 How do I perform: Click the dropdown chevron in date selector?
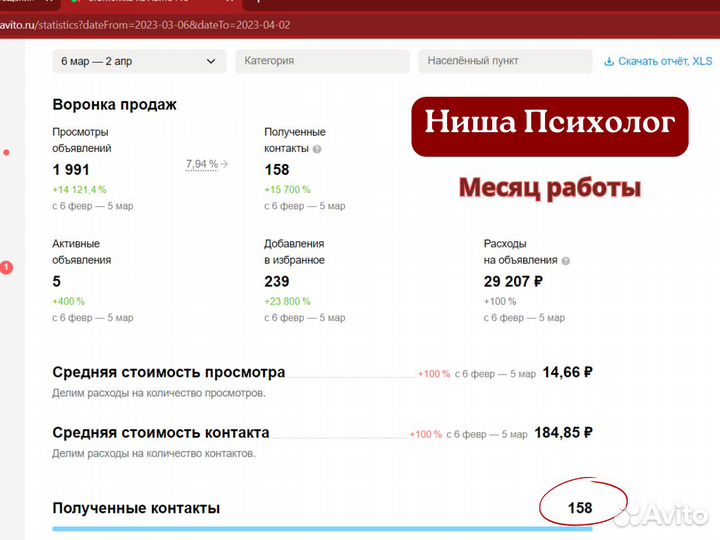(211, 61)
